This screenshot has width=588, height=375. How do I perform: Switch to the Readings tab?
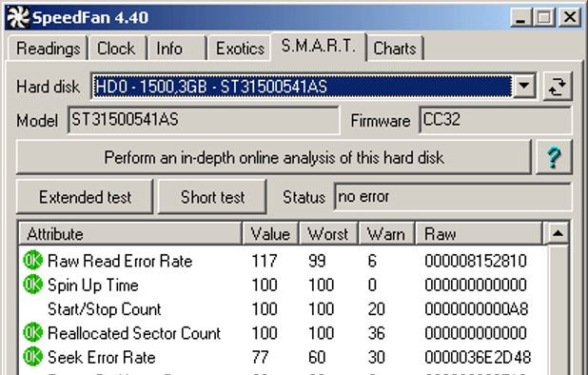tap(48, 49)
